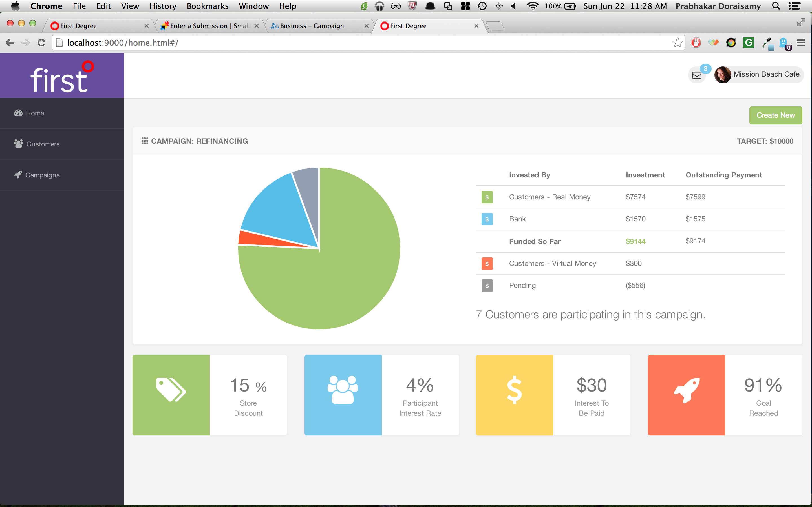Open the envelope messages icon

tap(697, 75)
